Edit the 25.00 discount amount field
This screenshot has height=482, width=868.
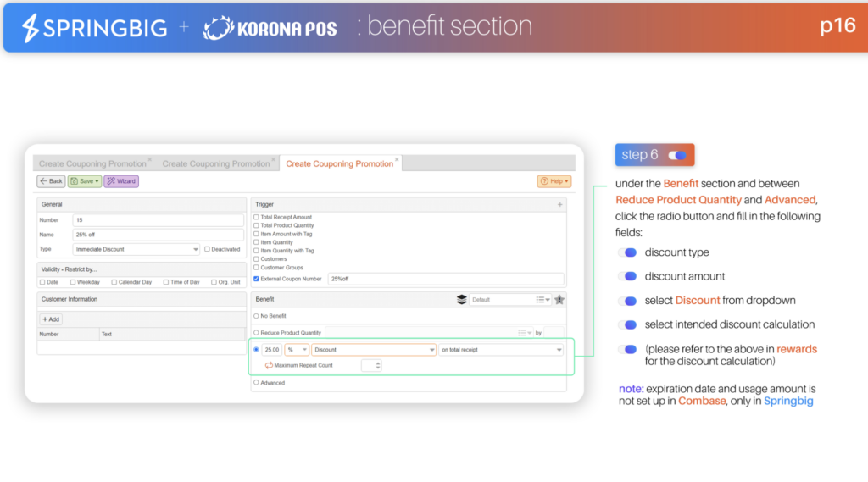click(272, 350)
